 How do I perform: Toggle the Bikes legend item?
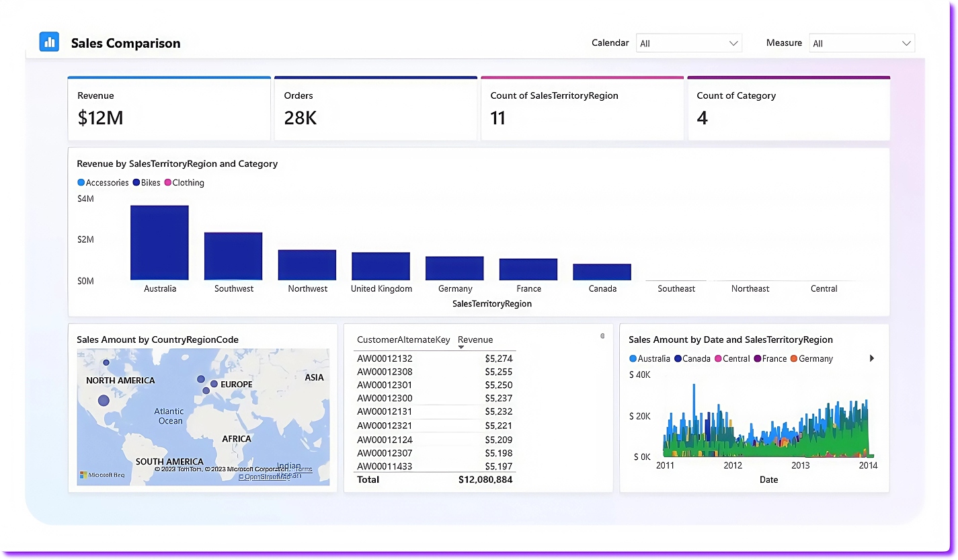point(147,183)
